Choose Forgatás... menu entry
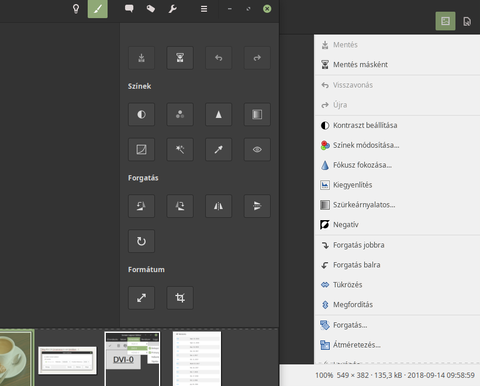 click(397, 325)
